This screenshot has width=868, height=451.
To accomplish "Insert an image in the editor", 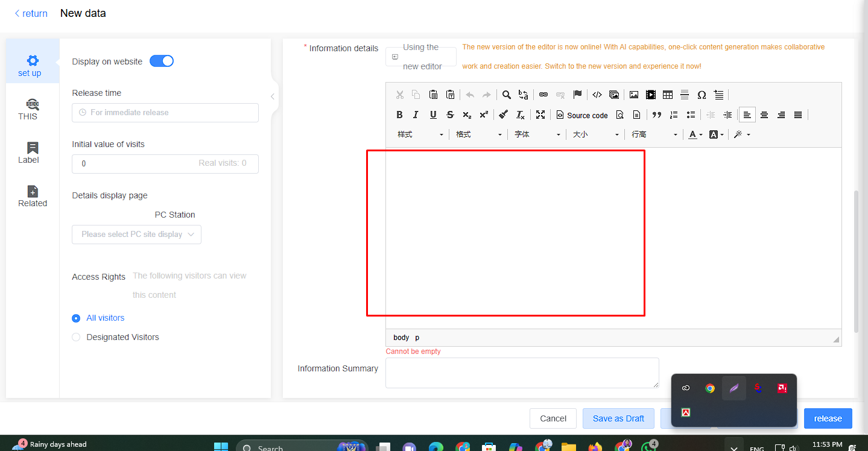I will (634, 95).
